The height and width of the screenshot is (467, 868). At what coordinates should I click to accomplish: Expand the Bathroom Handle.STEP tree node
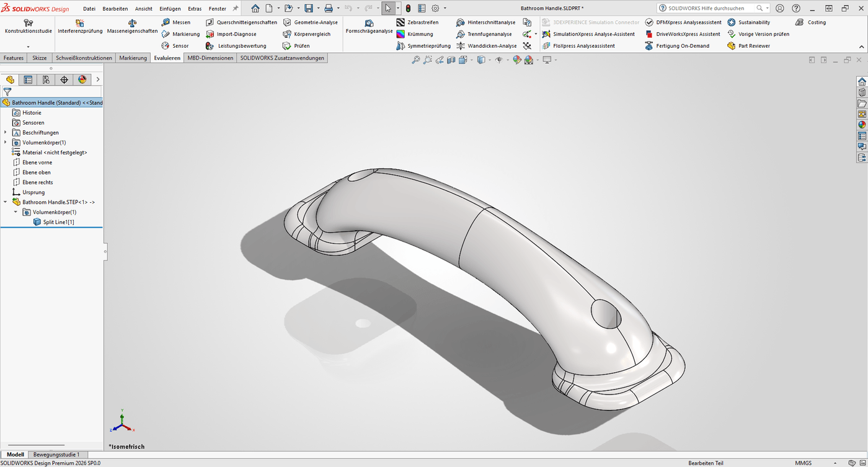click(x=5, y=202)
